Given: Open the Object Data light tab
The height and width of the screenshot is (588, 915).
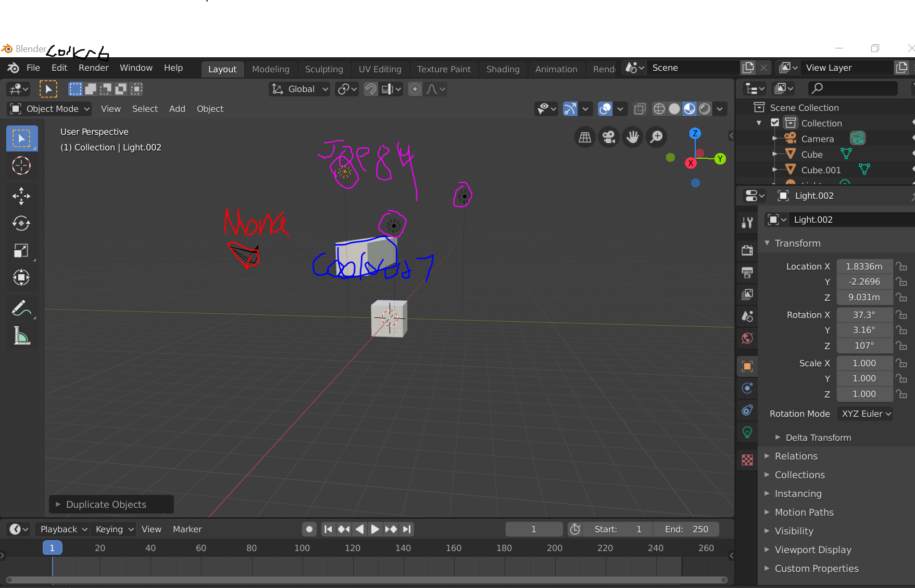Looking at the screenshot, I should click(x=747, y=432).
